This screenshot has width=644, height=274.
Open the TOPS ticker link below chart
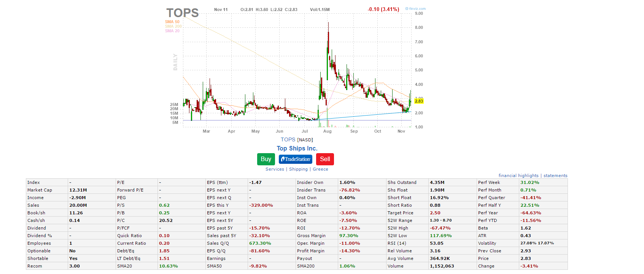288,140
